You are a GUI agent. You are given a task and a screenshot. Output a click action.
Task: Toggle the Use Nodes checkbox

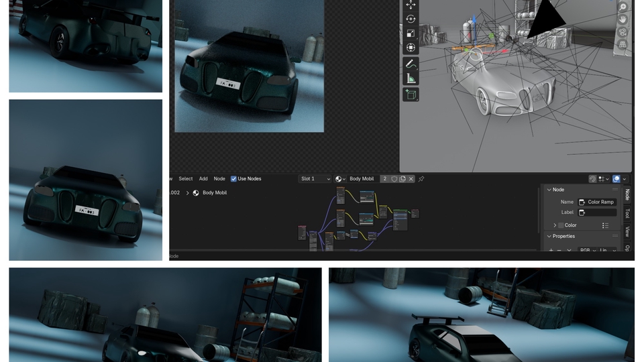(x=233, y=179)
